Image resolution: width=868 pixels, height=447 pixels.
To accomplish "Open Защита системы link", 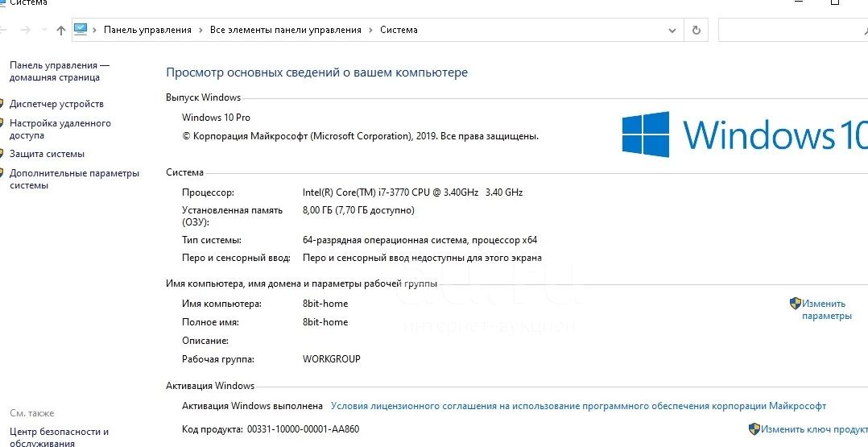I will click(x=47, y=154).
